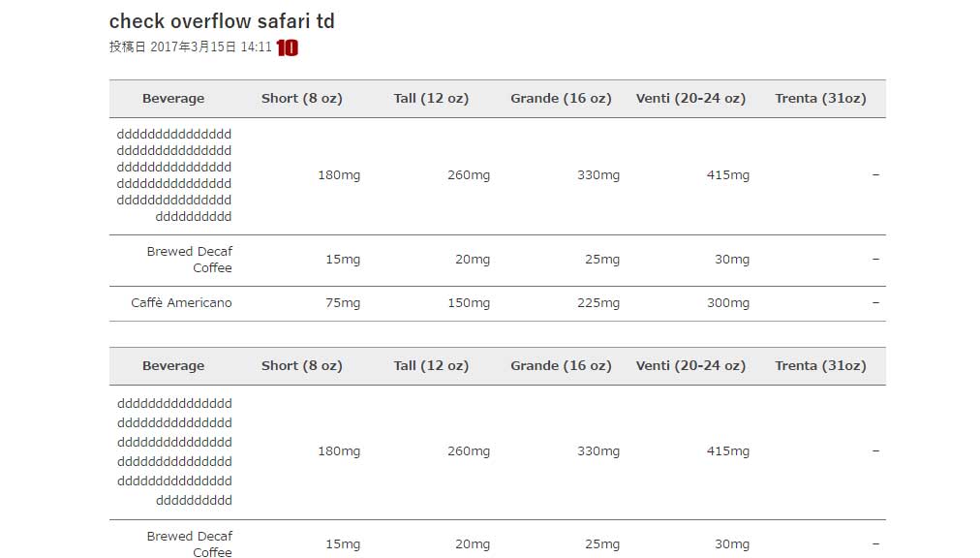Image resolution: width=980 pixels, height=558 pixels.
Task: Select the first table's 180mg cell
Action: 339,175
